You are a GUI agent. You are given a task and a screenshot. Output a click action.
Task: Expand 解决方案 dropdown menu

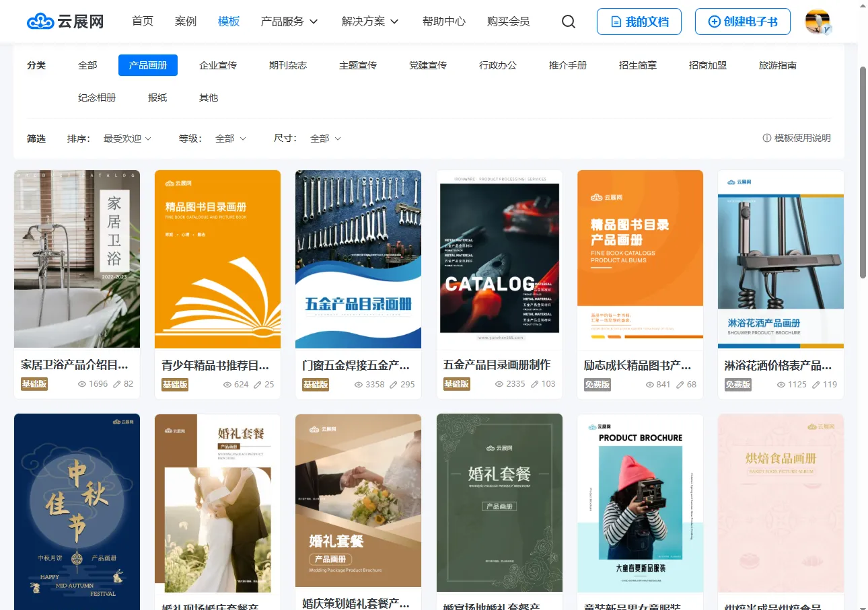point(370,22)
